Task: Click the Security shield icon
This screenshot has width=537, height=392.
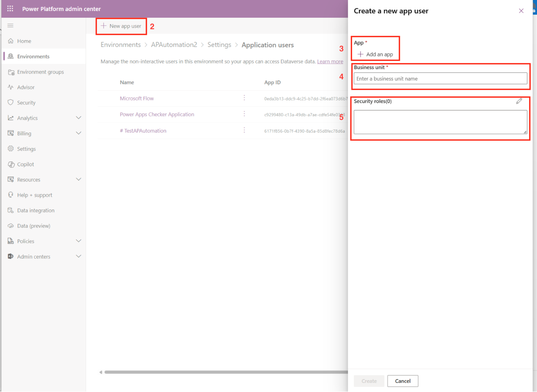Action: [11, 102]
